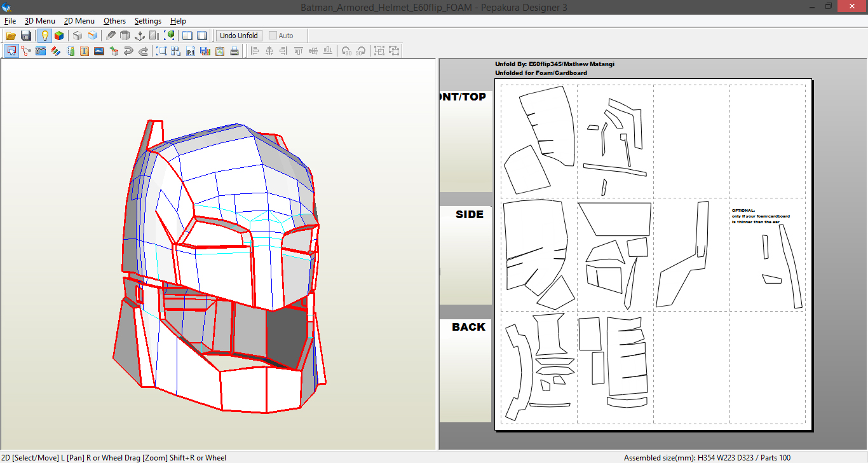Click the Pepakura app icon in title bar

point(8,7)
